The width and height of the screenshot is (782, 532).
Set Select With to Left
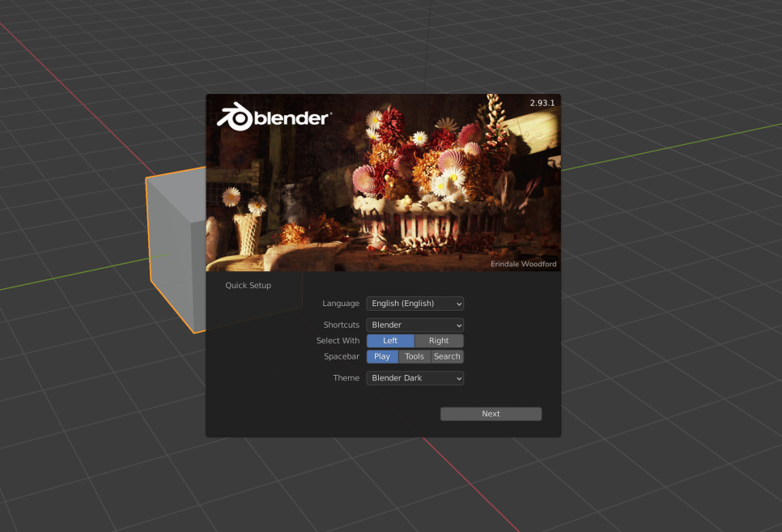pos(390,341)
